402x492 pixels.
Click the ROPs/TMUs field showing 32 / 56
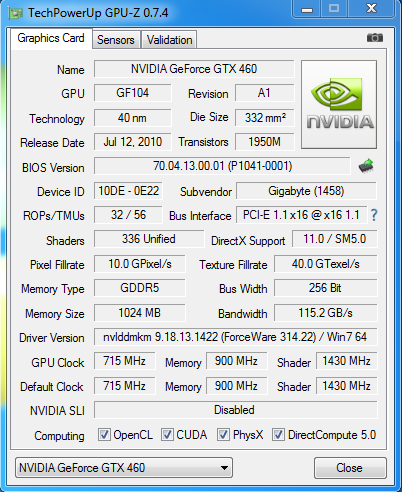(128, 215)
